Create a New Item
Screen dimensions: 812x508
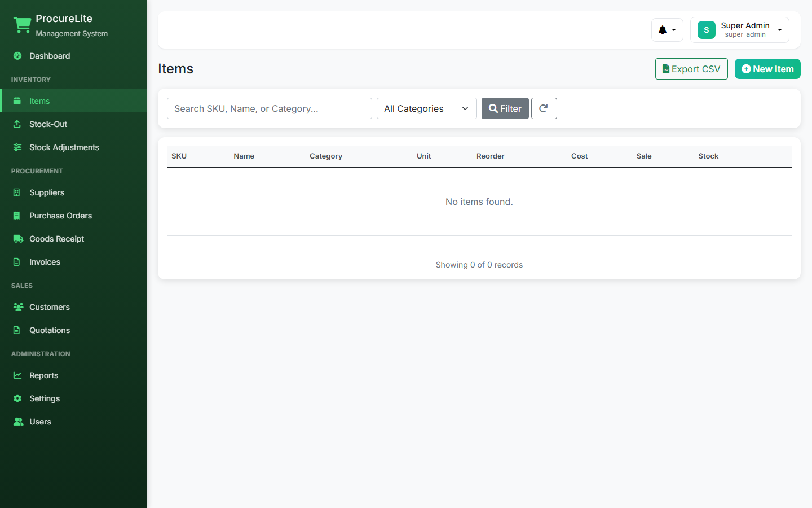[x=767, y=69]
